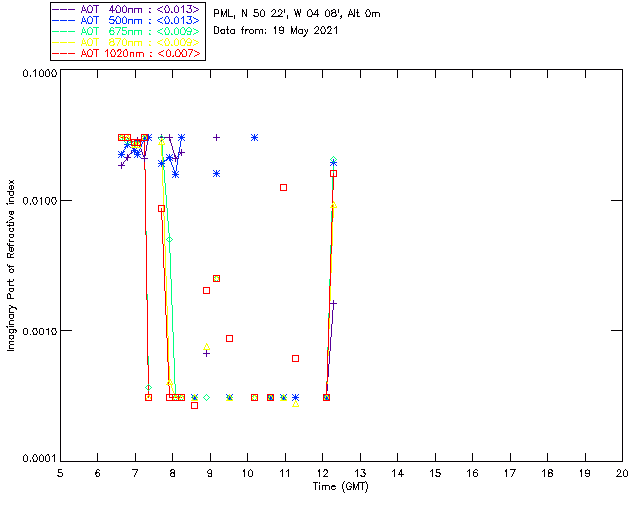
Task: Click the AOT 500nm legend entry
Action: click(x=127, y=20)
